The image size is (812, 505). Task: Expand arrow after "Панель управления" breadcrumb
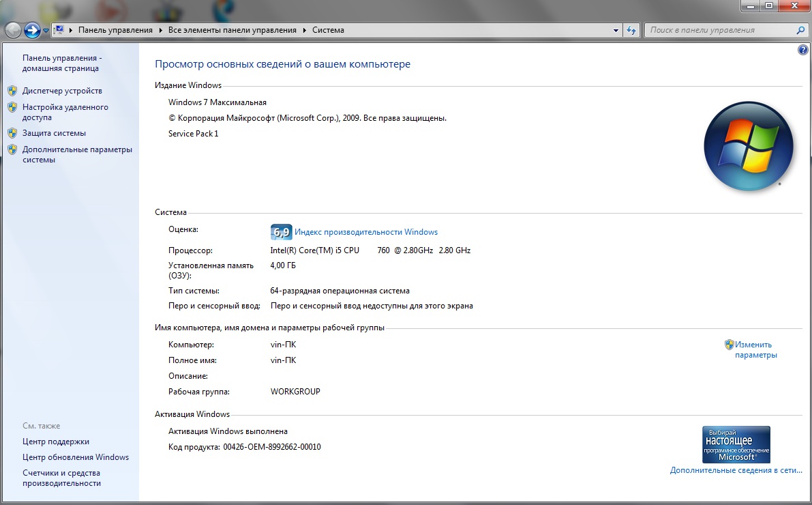pos(160,30)
